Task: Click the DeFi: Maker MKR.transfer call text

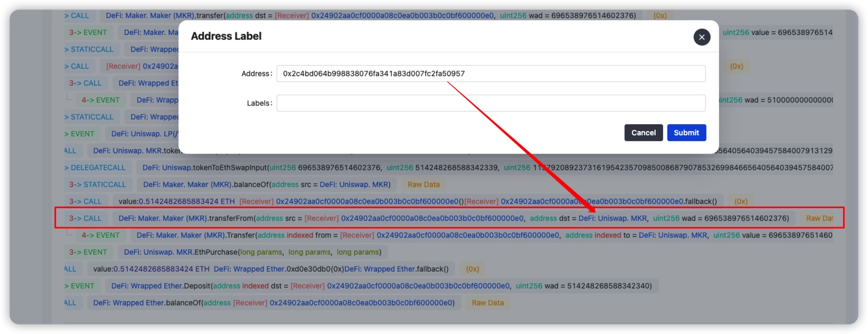Action: coord(371,15)
